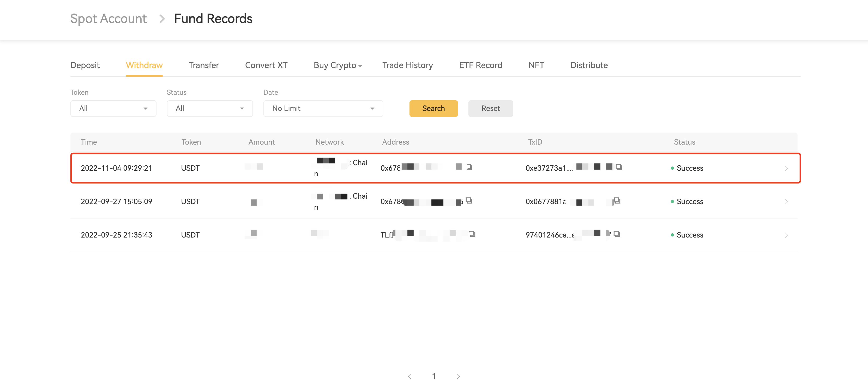Open the Token filter dropdown
Viewport: 868px width, 391px height.
coord(113,109)
